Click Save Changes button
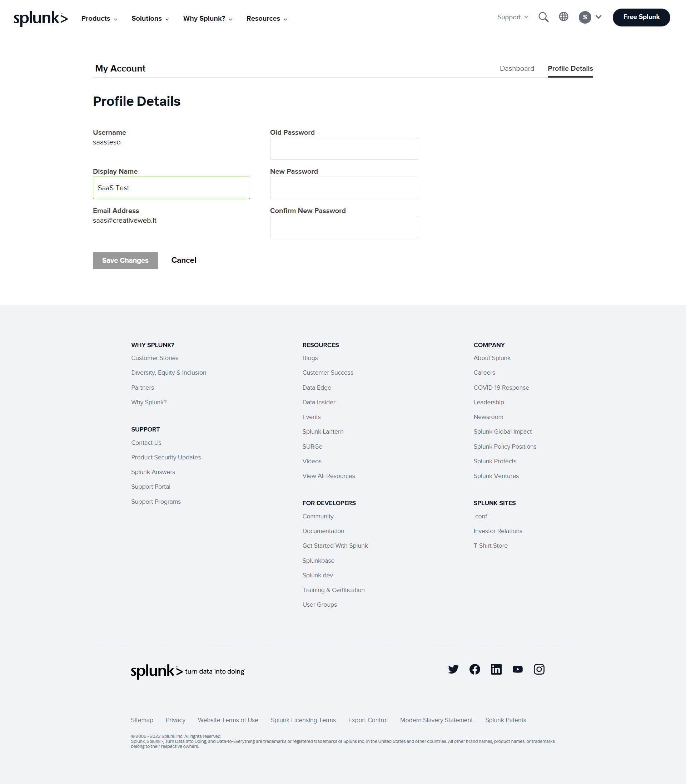The image size is (686, 784). (x=126, y=260)
